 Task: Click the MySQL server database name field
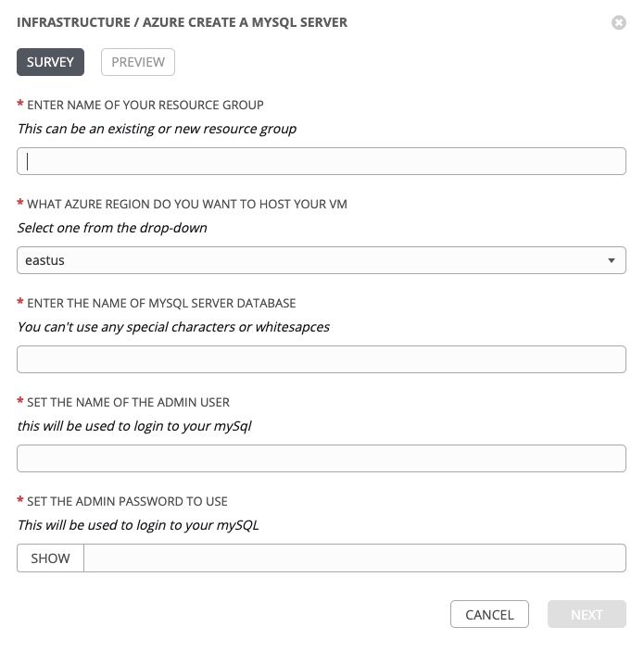[x=322, y=359]
